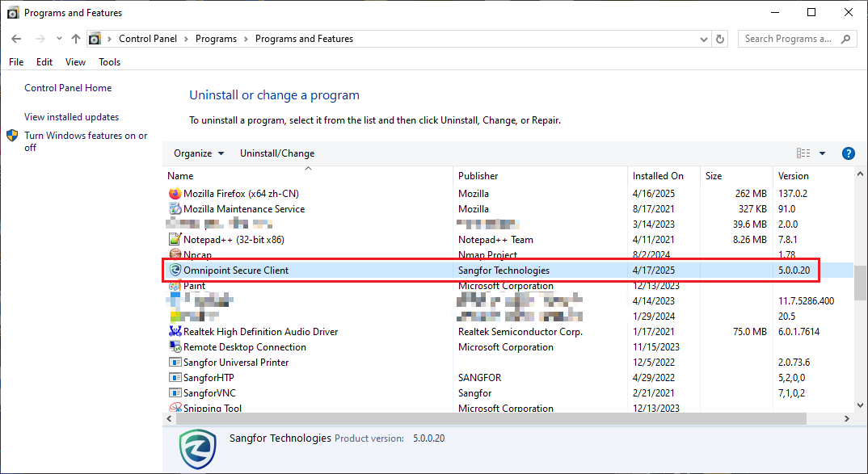The height and width of the screenshot is (474, 868).
Task: Click the Remote Desktop Connection icon
Action: (x=175, y=346)
